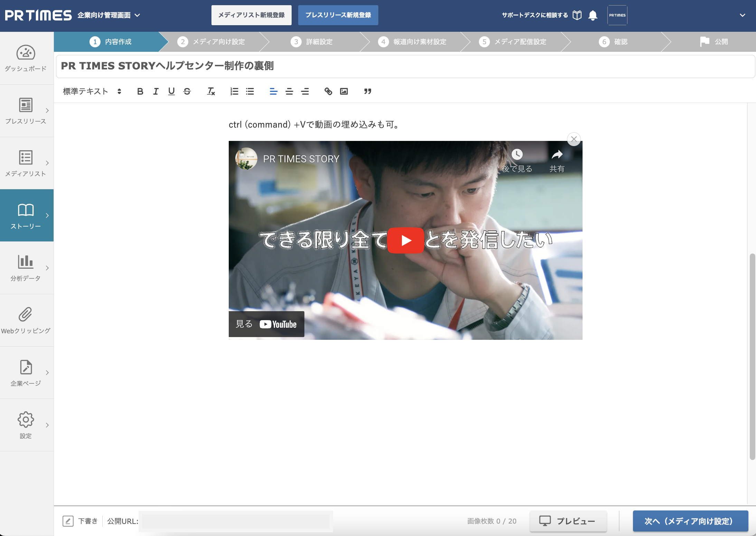
Task: Click the 下書き edit icon
Action: (x=68, y=521)
